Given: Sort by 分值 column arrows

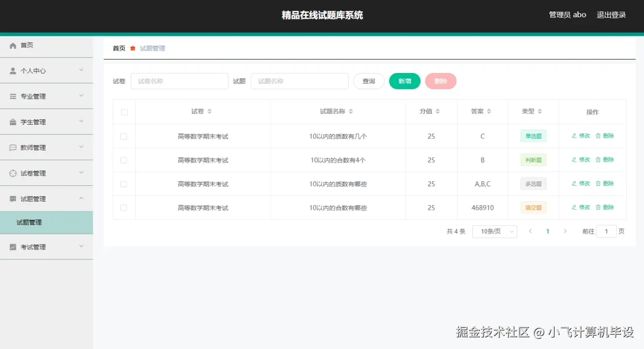Looking at the screenshot, I should pos(438,111).
